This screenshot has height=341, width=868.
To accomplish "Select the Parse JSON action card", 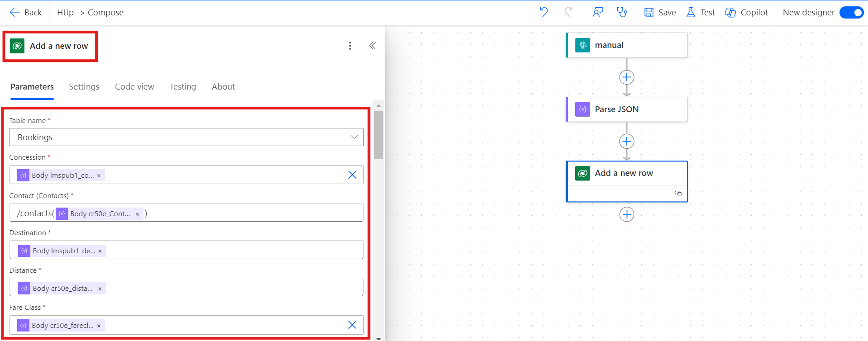I will tap(626, 109).
